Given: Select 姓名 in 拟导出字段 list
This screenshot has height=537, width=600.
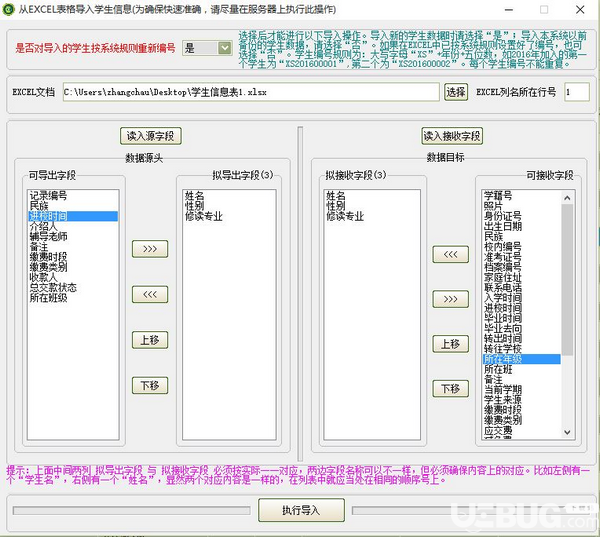Looking at the screenshot, I should point(229,196).
